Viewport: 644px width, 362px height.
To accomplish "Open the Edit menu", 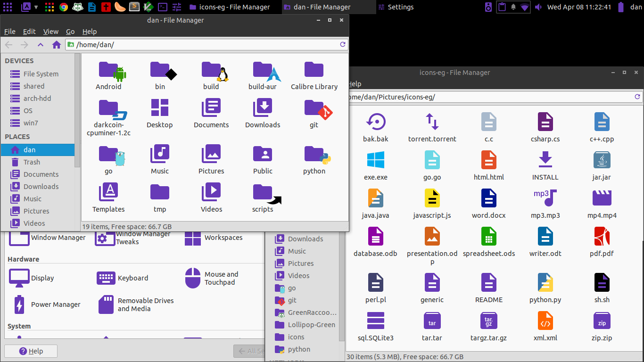I will click(x=29, y=32).
